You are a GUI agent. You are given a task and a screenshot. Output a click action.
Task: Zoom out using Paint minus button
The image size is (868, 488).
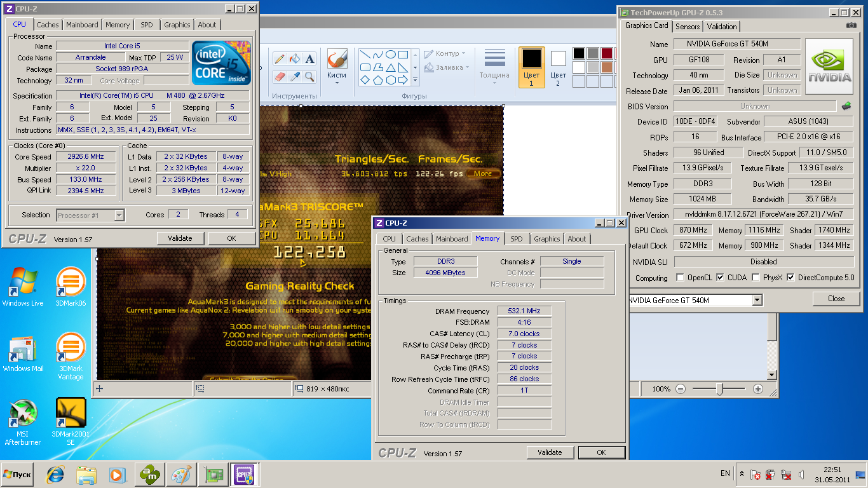click(x=681, y=389)
